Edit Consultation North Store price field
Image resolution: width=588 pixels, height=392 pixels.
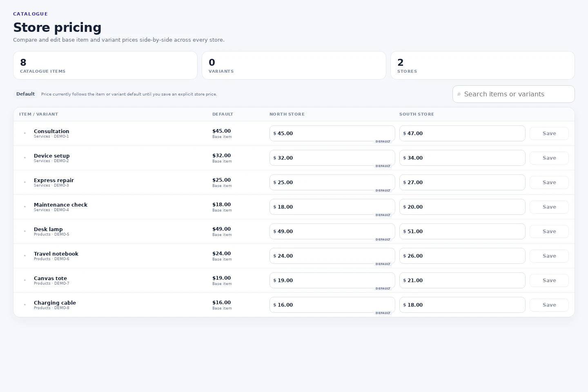click(332, 134)
